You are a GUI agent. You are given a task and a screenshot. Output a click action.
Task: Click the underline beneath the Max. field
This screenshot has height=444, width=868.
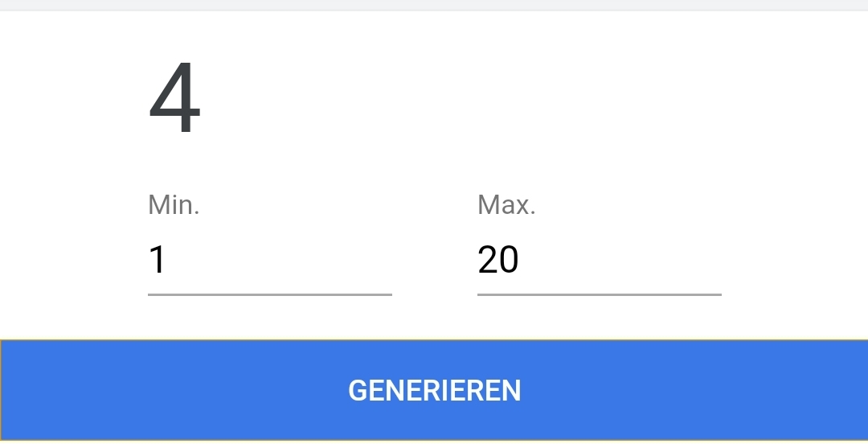pyautogui.click(x=599, y=295)
